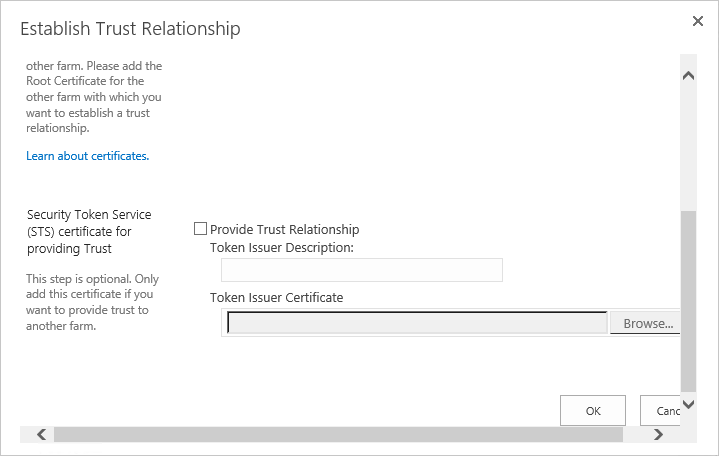This screenshot has width=719, height=456.
Task: Confirm the dialog with OK
Action: (x=593, y=411)
